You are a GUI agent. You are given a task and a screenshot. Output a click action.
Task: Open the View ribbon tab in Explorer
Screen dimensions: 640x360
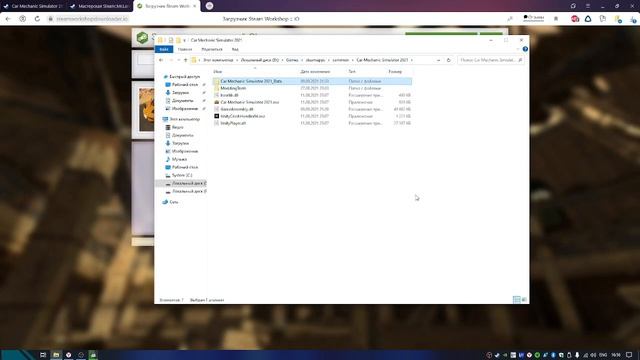235,49
